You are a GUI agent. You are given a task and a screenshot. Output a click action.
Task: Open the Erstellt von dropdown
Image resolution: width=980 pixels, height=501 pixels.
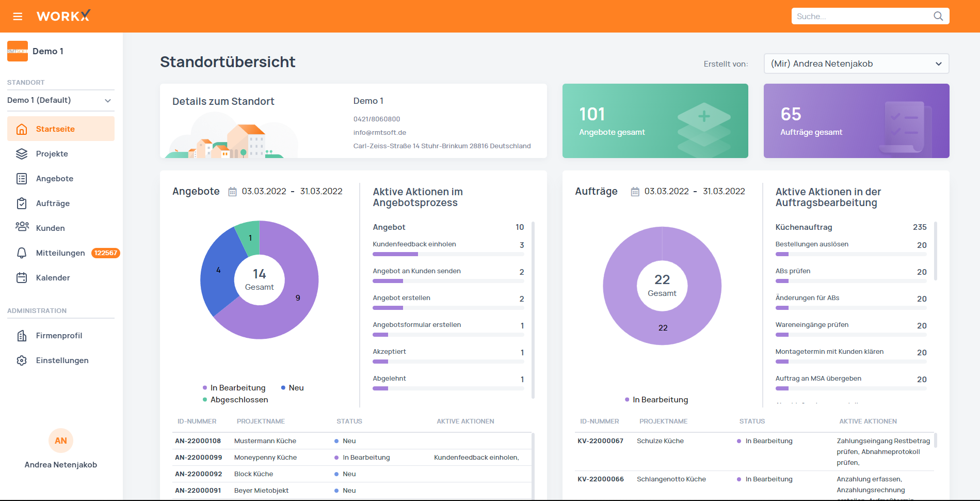(x=856, y=64)
